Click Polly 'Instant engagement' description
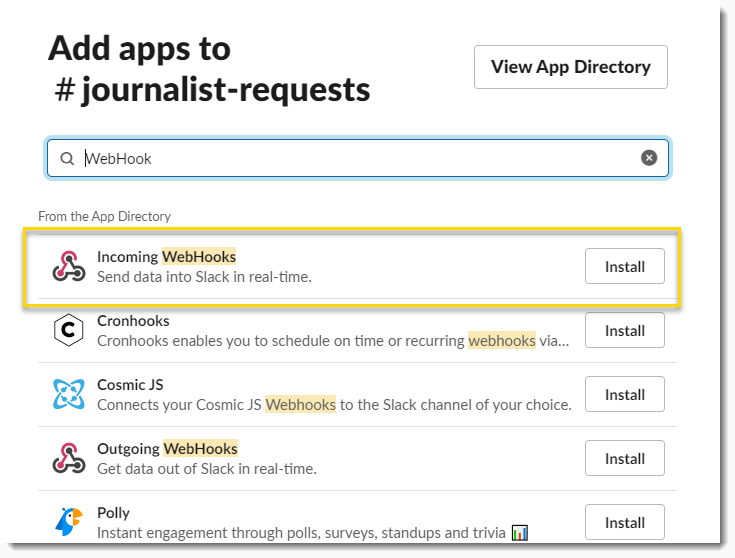The height and width of the screenshot is (558, 735). click(301, 533)
